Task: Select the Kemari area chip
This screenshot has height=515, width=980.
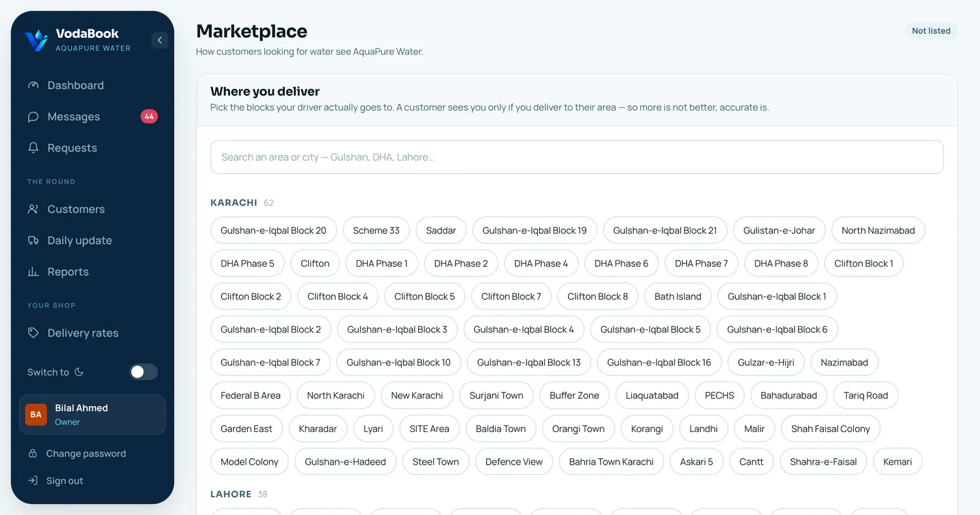Action: (x=898, y=461)
